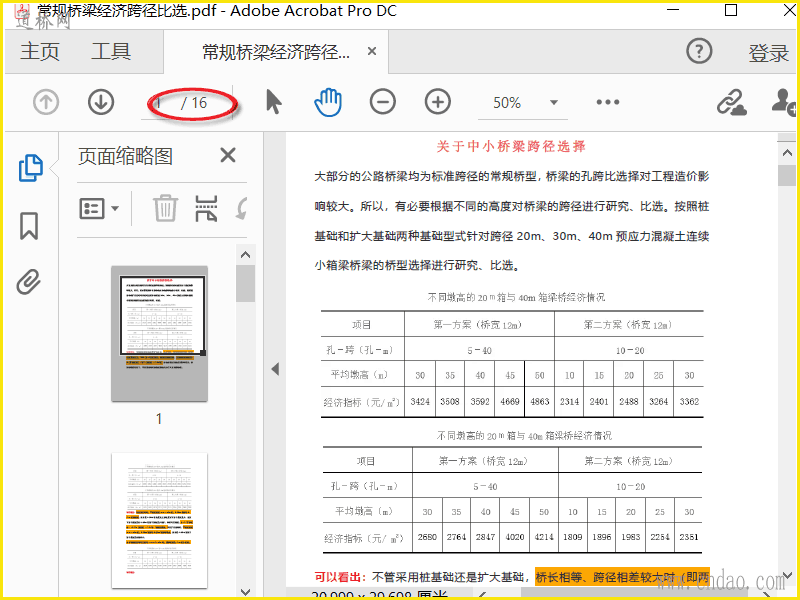Zoom in with the plus icon
The height and width of the screenshot is (600, 800).
[x=438, y=102]
